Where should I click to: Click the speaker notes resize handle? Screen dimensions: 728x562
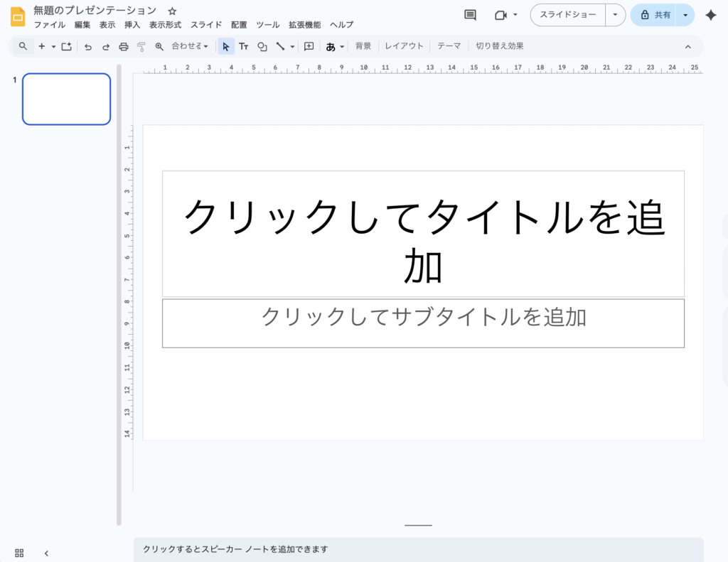tap(418, 526)
